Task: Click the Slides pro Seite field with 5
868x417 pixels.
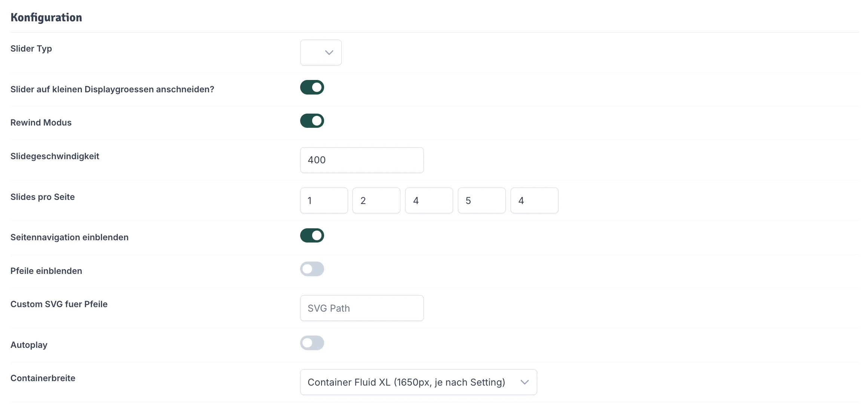Action: click(x=481, y=201)
